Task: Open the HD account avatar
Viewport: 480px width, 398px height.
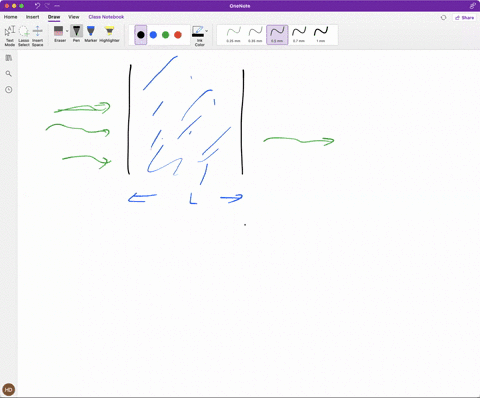Action: [9, 389]
